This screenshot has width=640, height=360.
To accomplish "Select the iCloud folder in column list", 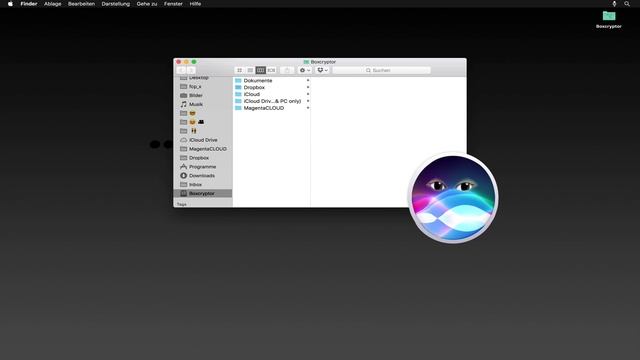I will (x=271, y=94).
